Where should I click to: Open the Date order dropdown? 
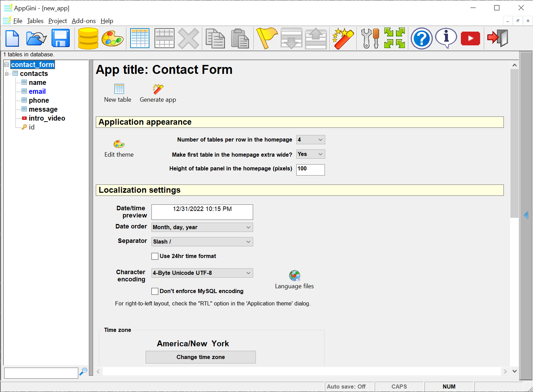click(x=202, y=227)
